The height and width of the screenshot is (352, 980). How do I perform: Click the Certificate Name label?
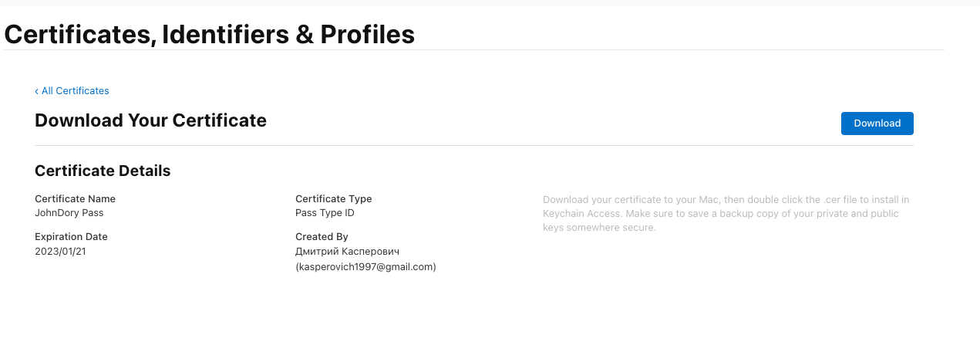pos(75,198)
